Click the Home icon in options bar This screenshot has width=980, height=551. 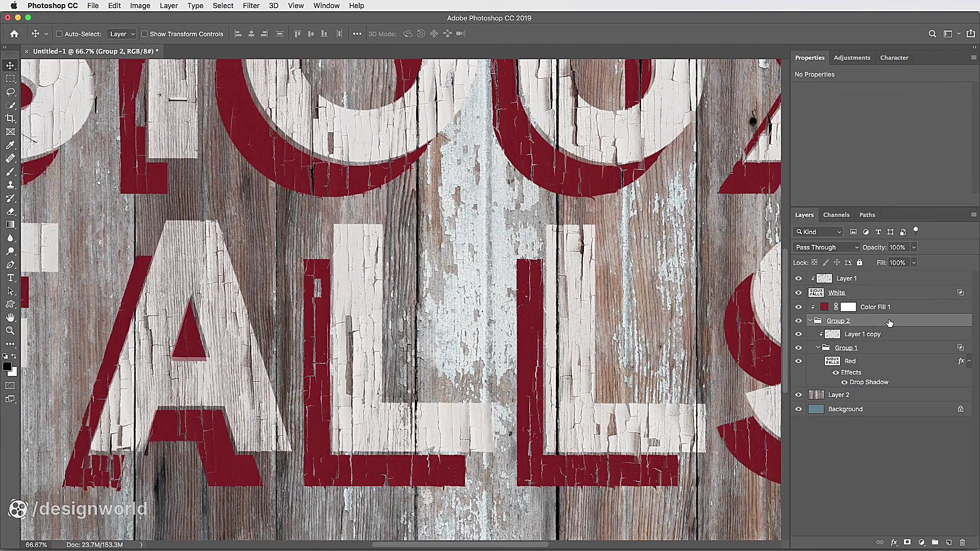(14, 34)
